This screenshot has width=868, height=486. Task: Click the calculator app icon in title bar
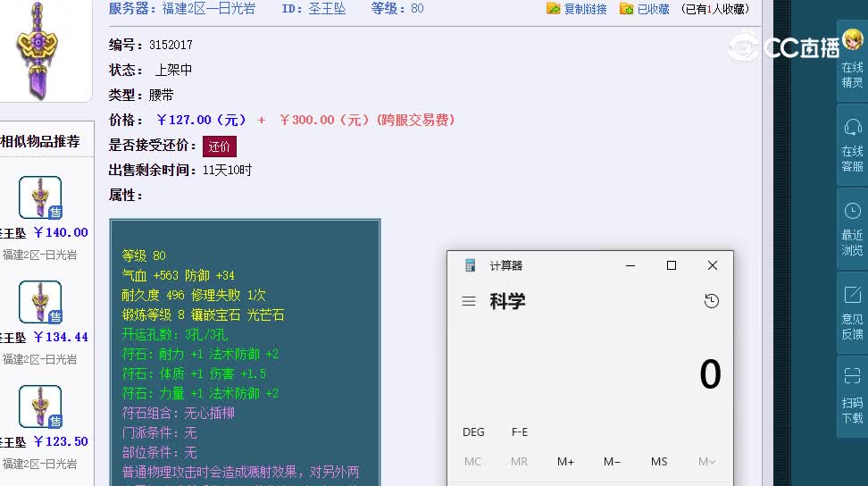tap(470, 265)
